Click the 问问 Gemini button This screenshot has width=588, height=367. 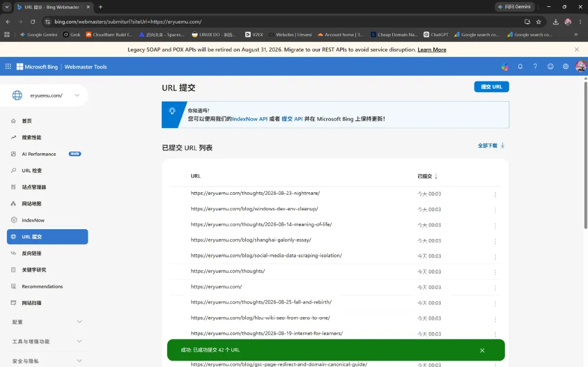click(x=514, y=7)
